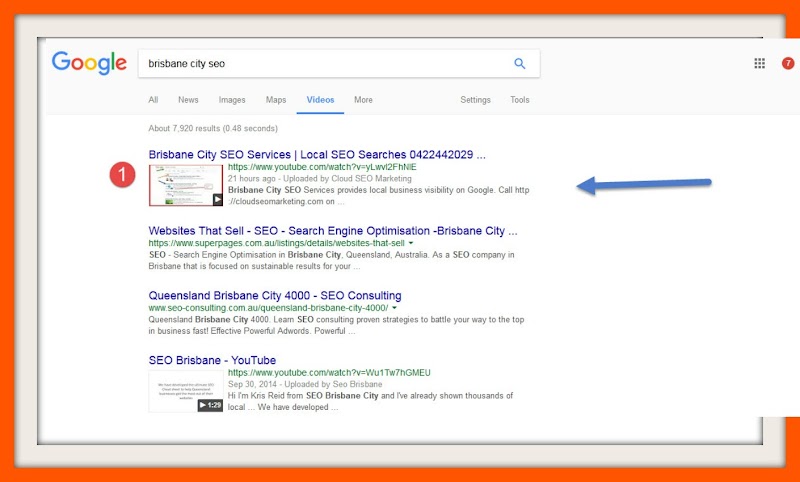This screenshot has width=800, height=482.
Task: Open the Google apps grid icon
Action: point(759,63)
